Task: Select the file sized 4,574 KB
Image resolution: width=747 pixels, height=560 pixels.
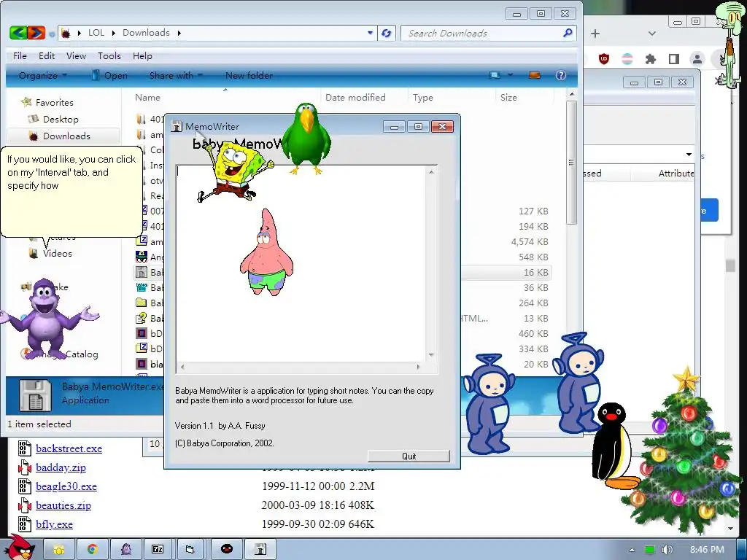Action: click(530, 241)
